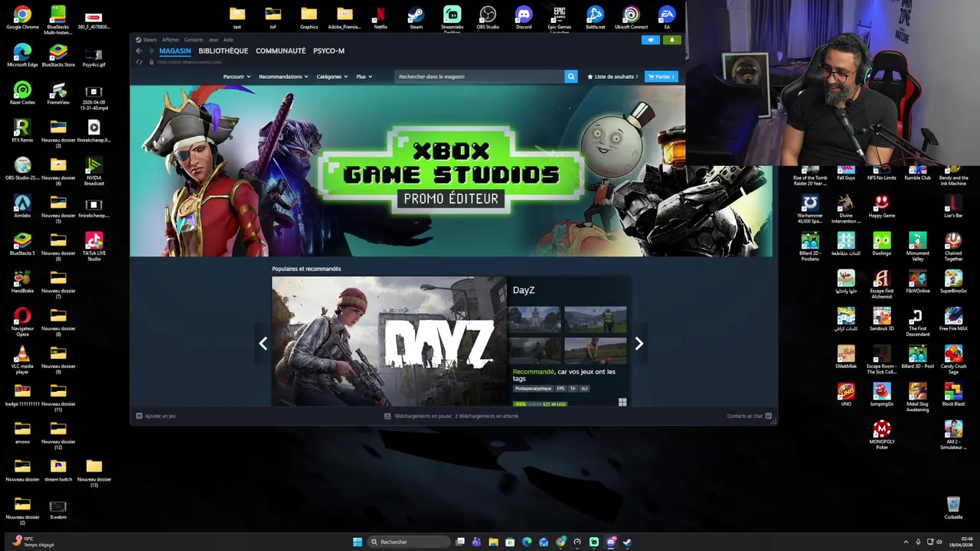Open the OBS Studio desktop shortcut
This screenshot has height=551, width=980.
point(488,18)
